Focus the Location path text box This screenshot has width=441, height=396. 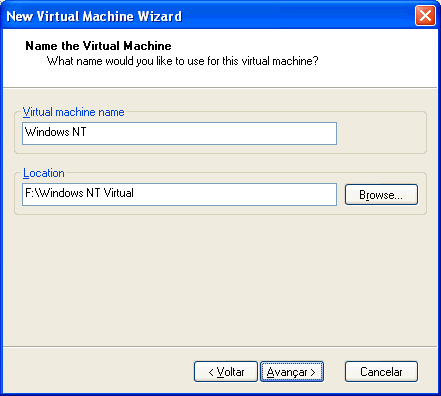(x=179, y=194)
